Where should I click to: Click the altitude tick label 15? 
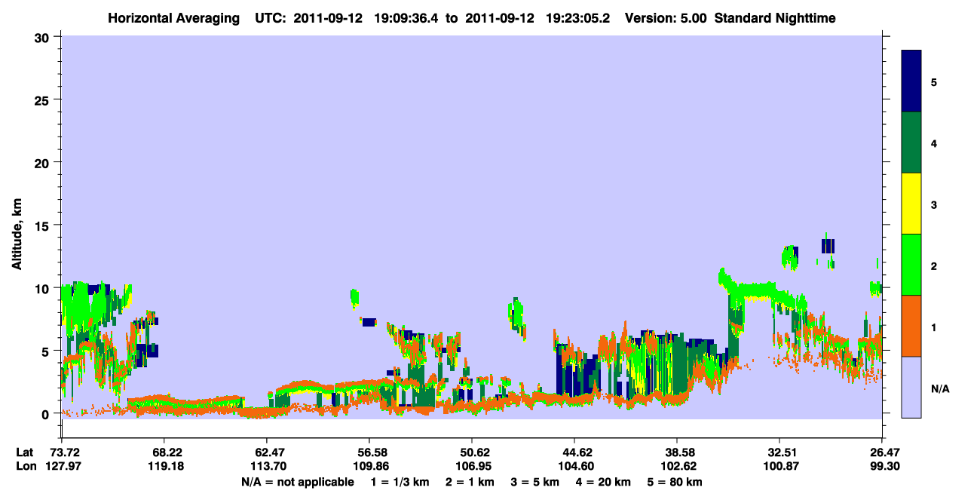click(x=44, y=225)
